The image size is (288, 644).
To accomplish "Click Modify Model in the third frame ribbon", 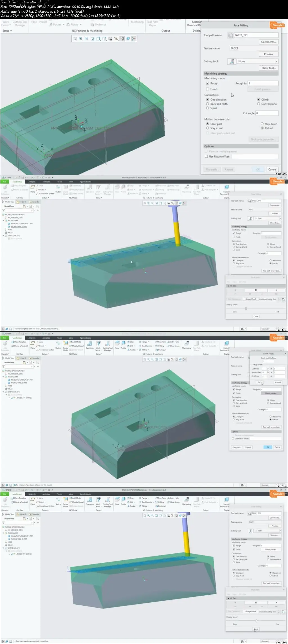I will pos(76,346).
